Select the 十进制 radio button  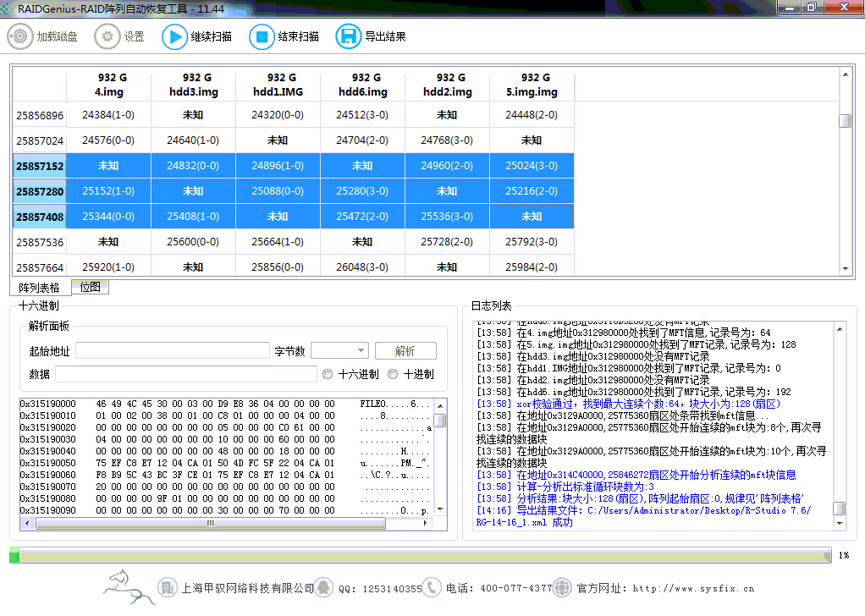393,374
